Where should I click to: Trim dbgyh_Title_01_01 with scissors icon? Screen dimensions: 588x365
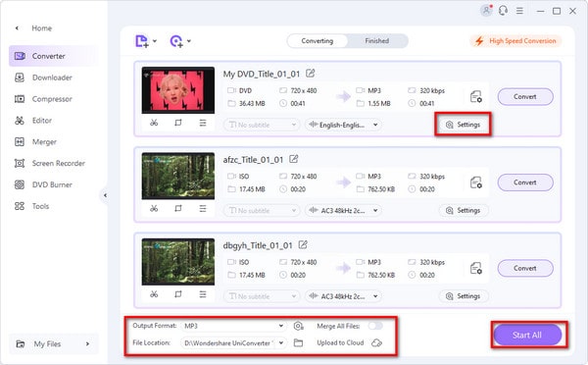154,294
